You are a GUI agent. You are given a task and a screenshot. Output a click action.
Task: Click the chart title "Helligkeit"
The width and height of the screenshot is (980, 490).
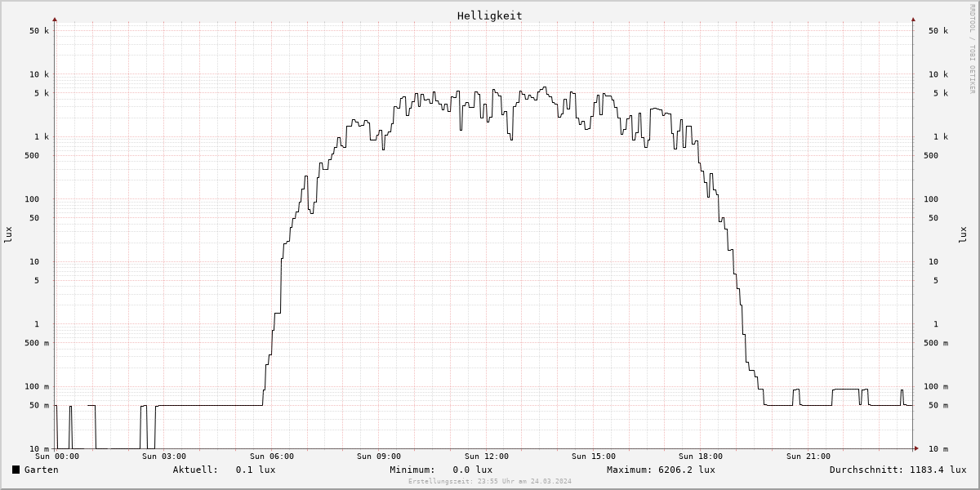click(489, 16)
